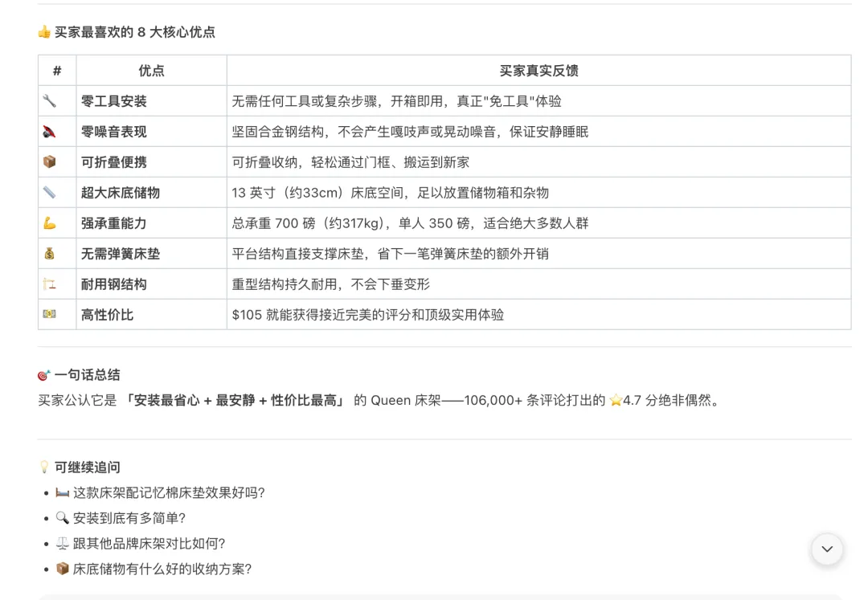
Task: Click the magnifier emoji in second follow-up question
Action: [62, 517]
